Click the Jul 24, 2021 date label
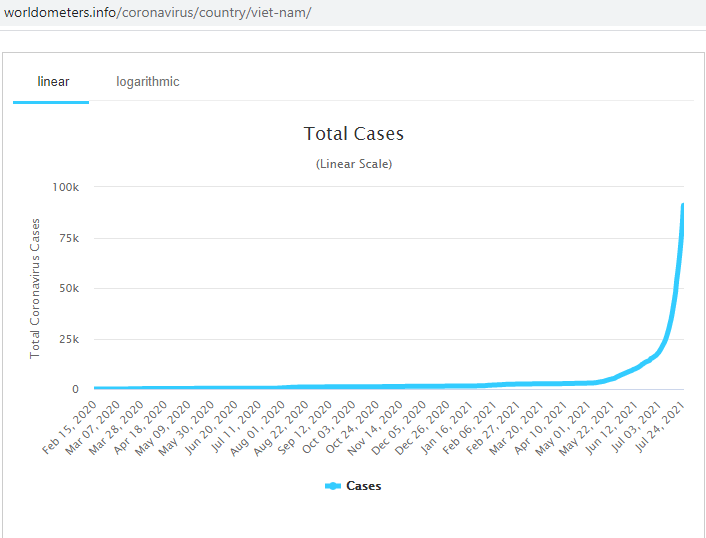 click(661, 428)
